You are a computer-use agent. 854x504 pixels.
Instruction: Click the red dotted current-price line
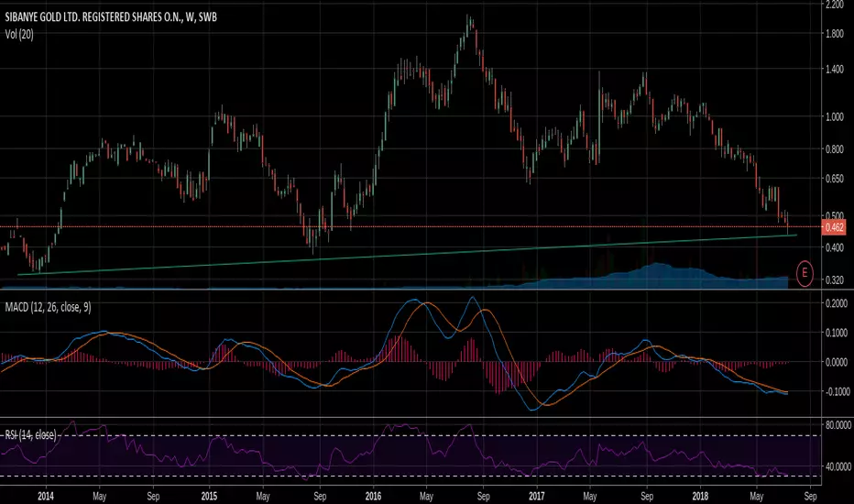(411, 226)
